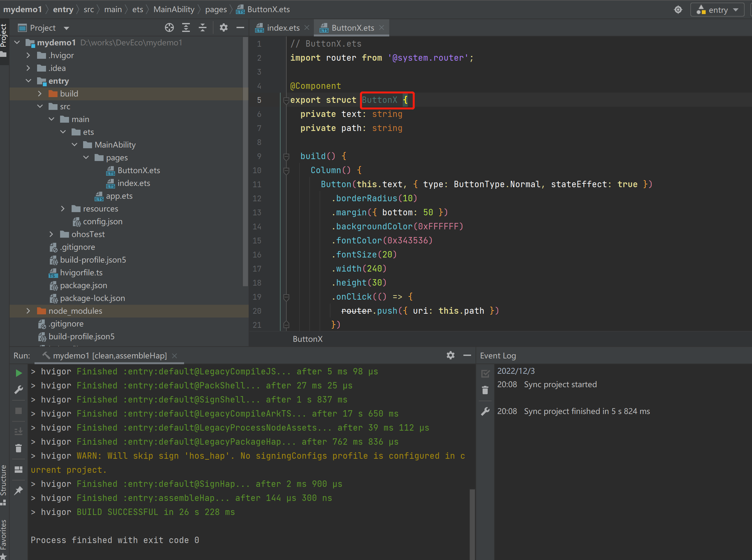Open Run panel settings gear
752x560 pixels.
point(450,355)
